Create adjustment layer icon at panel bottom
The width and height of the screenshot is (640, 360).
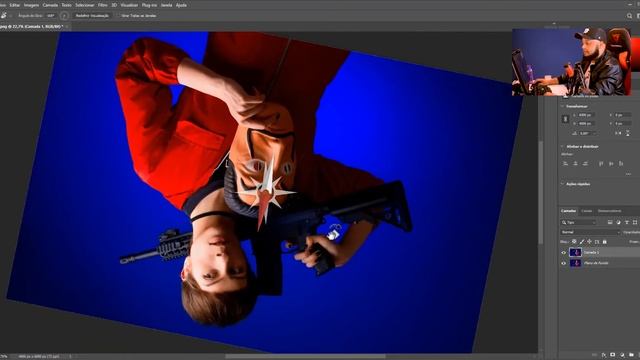622,355
